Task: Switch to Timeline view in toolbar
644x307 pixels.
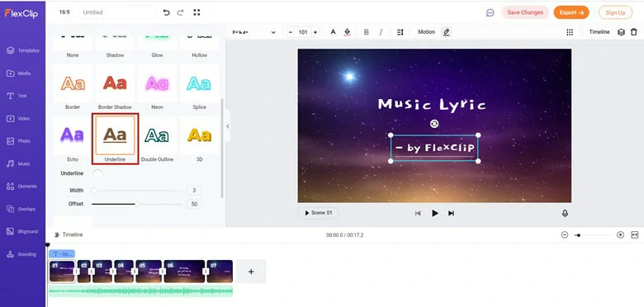Action: pyautogui.click(x=599, y=32)
